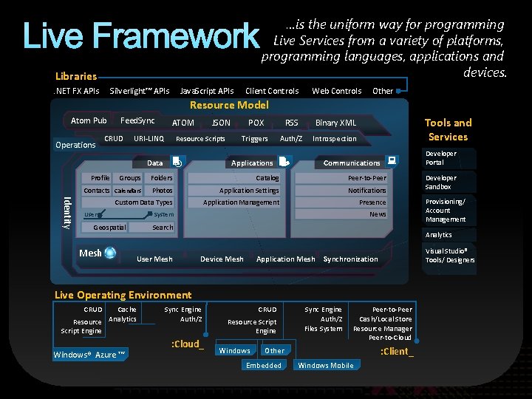Click the News row in Communications

point(341,214)
